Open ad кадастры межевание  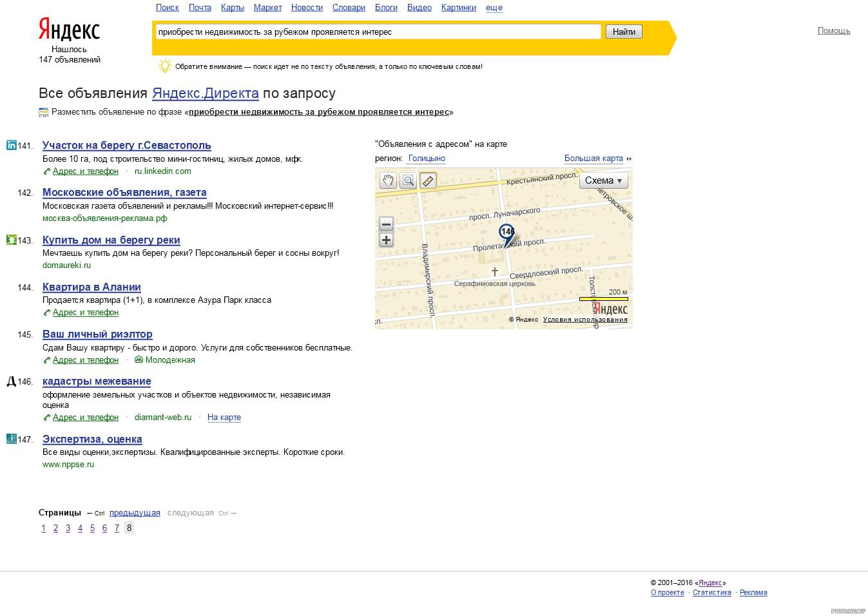pyautogui.click(x=97, y=381)
